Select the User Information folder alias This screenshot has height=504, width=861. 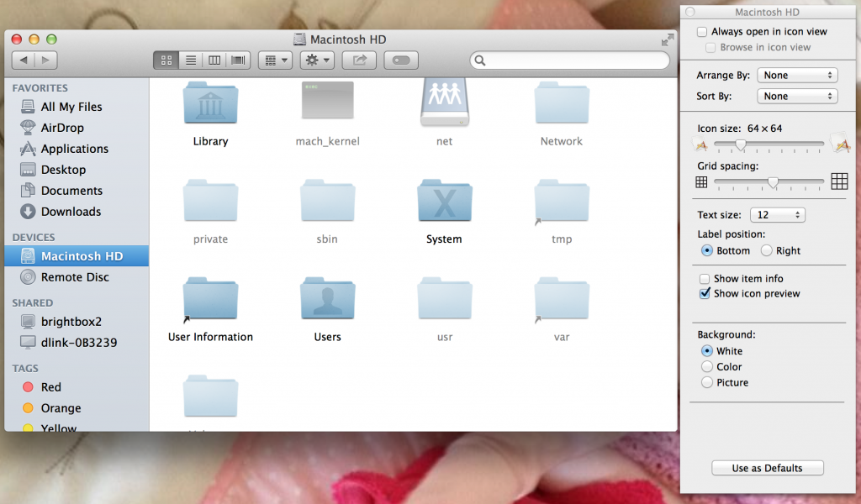[210, 299]
